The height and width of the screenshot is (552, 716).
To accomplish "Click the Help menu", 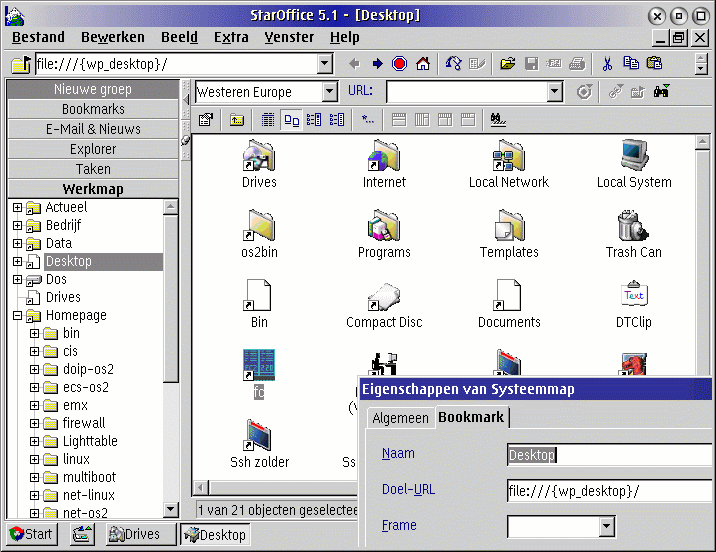I will tap(345, 37).
